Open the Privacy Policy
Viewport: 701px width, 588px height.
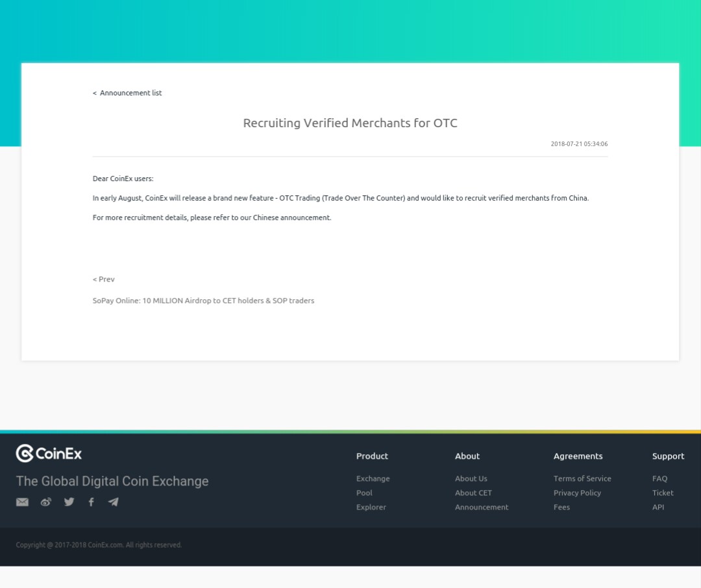tap(577, 493)
